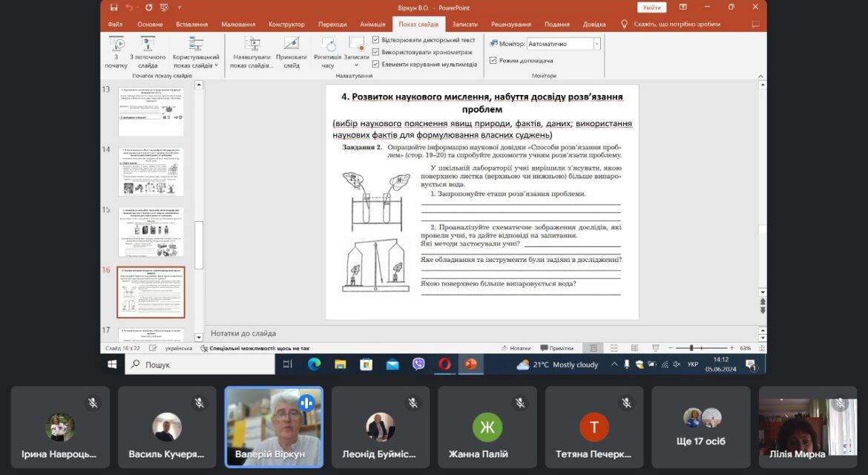Viewport: 868px width, 475px height.
Task: Expand Користувацький показ слайдів dropdown
Action: click(196, 53)
